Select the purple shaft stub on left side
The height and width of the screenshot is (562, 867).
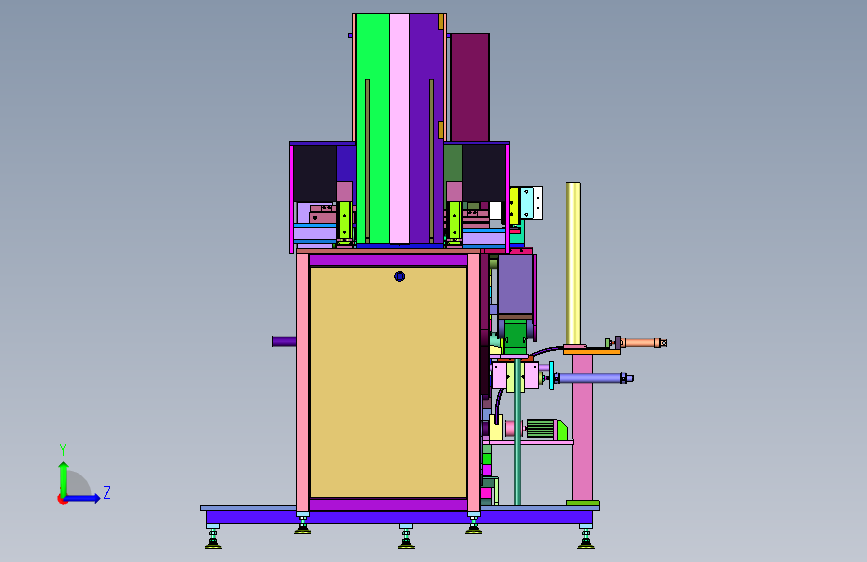284,341
